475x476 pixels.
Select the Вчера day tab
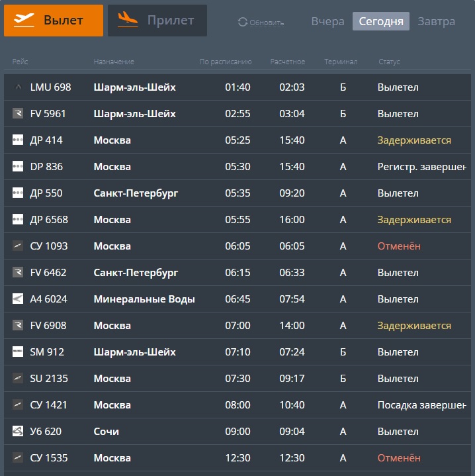pos(328,21)
